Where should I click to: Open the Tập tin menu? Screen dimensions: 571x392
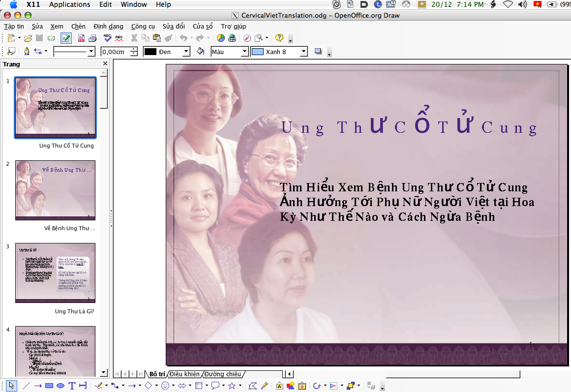[14, 26]
